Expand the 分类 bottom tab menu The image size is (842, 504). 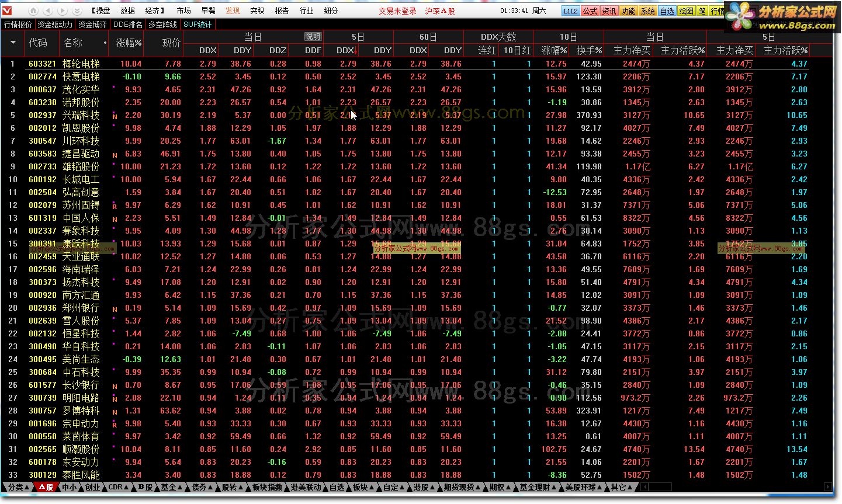pos(18,487)
